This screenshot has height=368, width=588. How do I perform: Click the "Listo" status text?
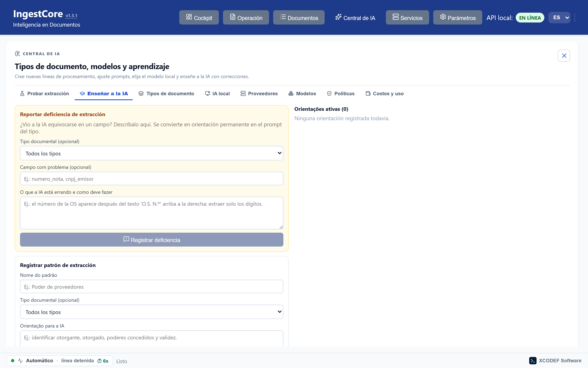tap(121, 361)
